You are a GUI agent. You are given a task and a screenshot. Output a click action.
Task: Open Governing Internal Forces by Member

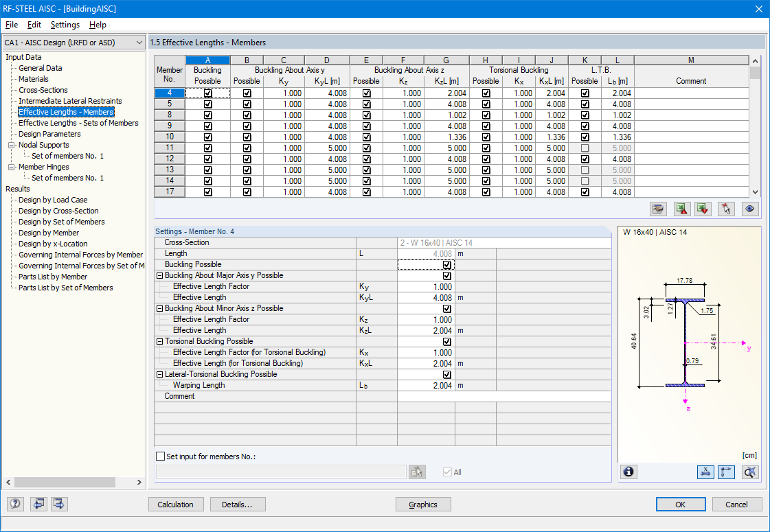point(80,255)
